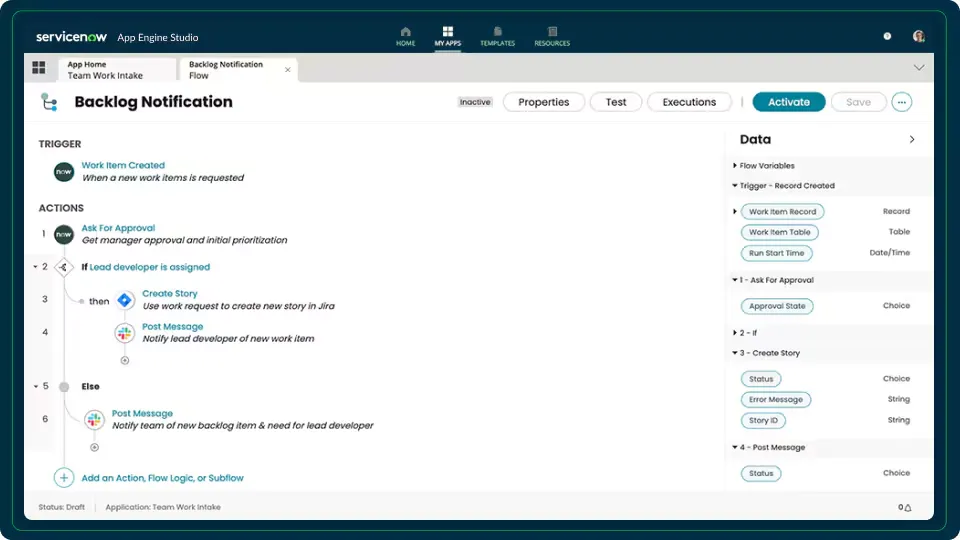
Task: Open the Ask For Approval action link
Action: click(x=118, y=228)
